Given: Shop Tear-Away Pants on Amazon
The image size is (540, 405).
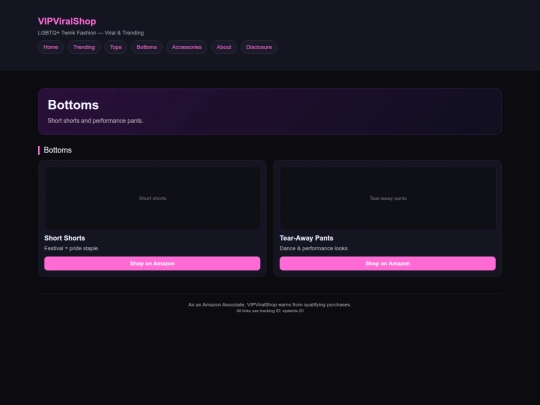Looking at the screenshot, I should pyautogui.click(x=388, y=263).
